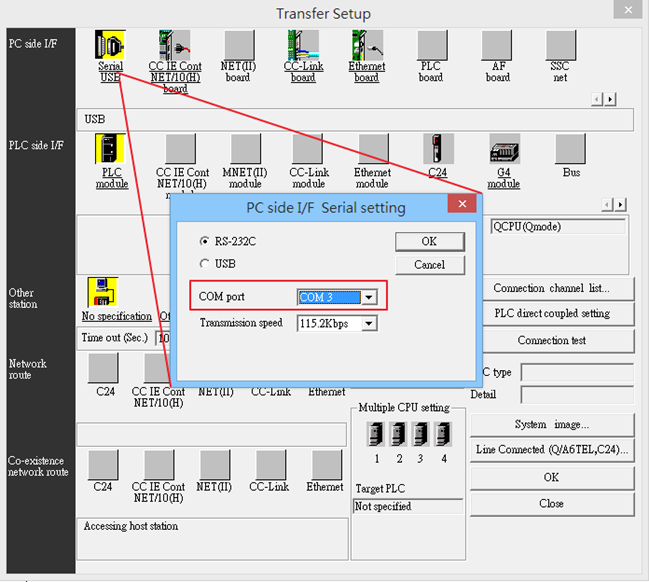Click Close in Transfer Setup window
The height and width of the screenshot is (582, 649).
pyautogui.click(x=552, y=504)
